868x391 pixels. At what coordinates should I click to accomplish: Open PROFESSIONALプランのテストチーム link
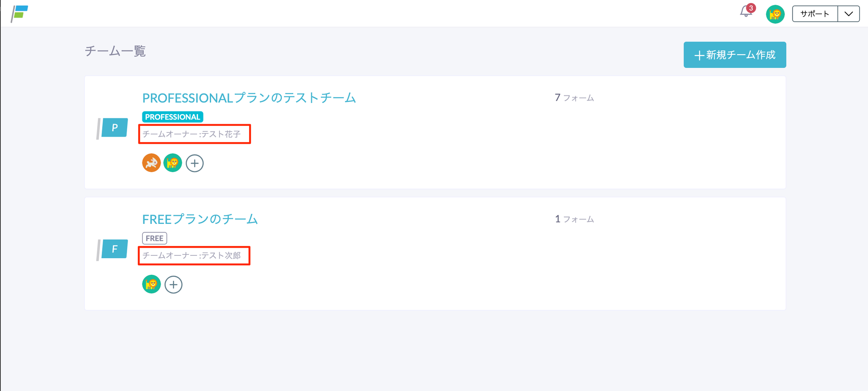[x=249, y=98]
